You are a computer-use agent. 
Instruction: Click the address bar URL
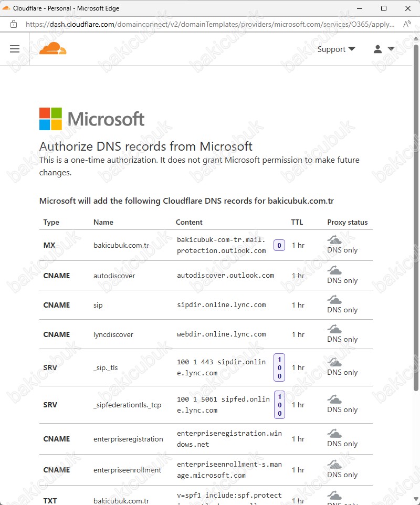pos(210,25)
